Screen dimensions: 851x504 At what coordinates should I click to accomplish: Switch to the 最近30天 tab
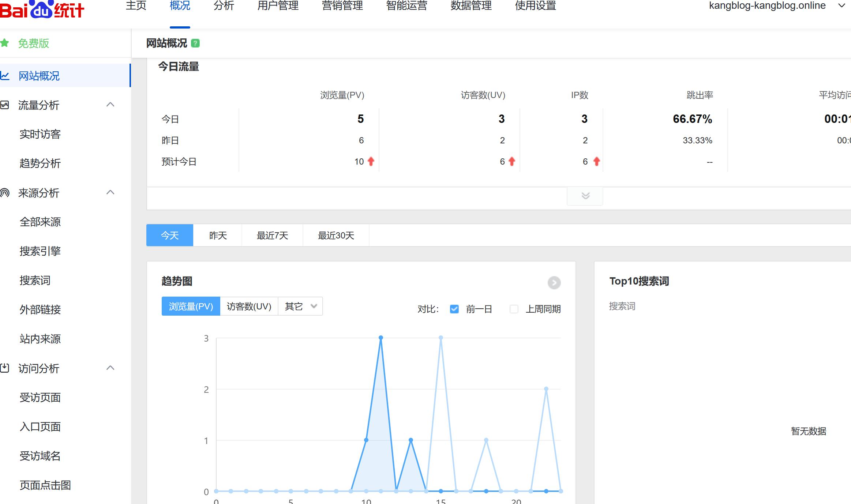336,235
